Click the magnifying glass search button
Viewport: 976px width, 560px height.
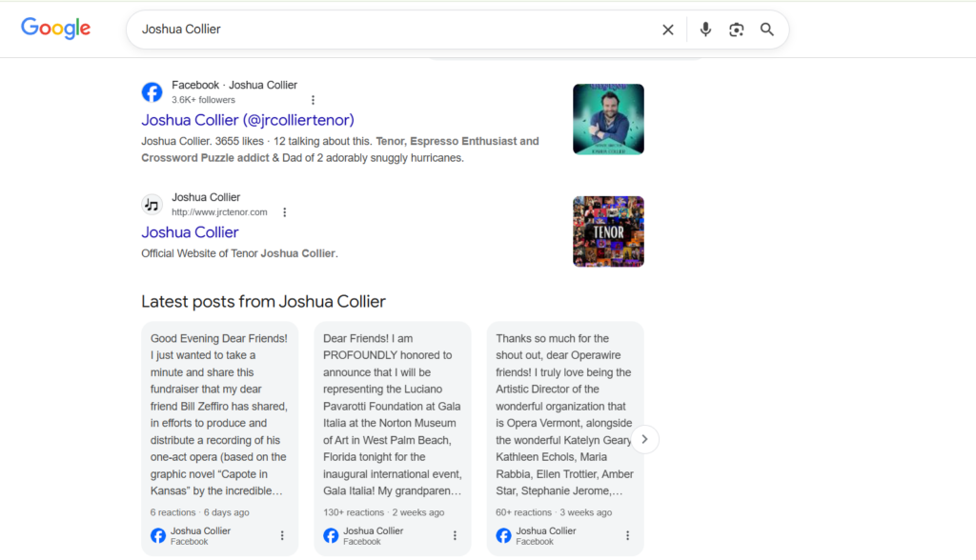pyautogui.click(x=767, y=30)
